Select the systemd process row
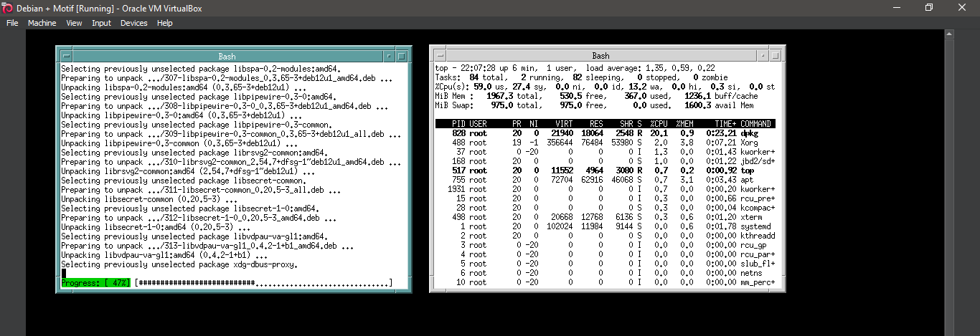The width and height of the screenshot is (980, 336). coord(605,226)
